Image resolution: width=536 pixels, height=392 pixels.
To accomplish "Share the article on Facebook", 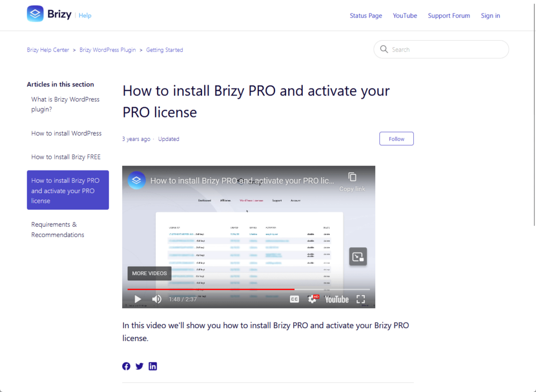I will 126,366.
